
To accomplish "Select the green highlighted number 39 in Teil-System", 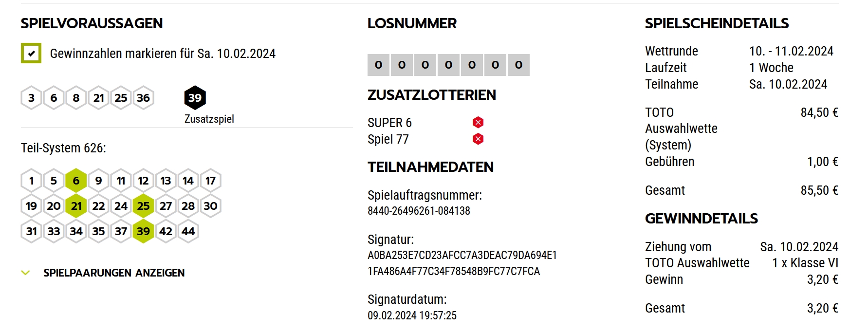I will [x=143, y=231].
